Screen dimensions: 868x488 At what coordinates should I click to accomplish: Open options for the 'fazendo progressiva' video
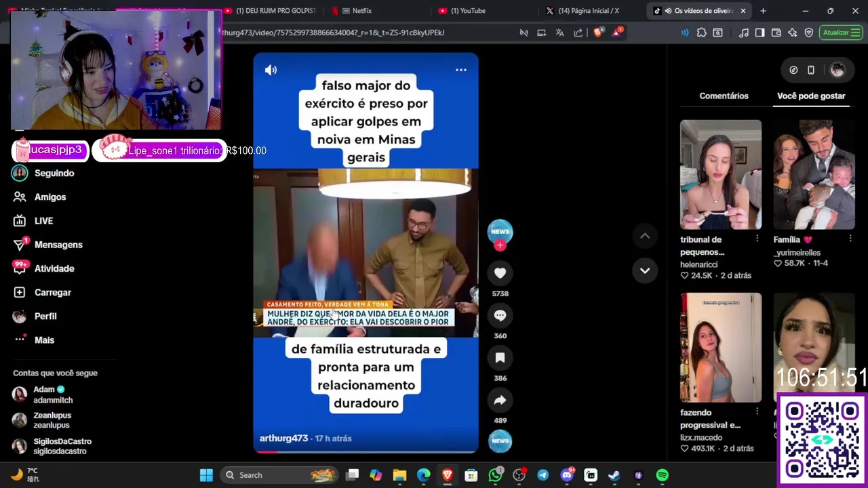pyautogui.click(x=757, y=411)
